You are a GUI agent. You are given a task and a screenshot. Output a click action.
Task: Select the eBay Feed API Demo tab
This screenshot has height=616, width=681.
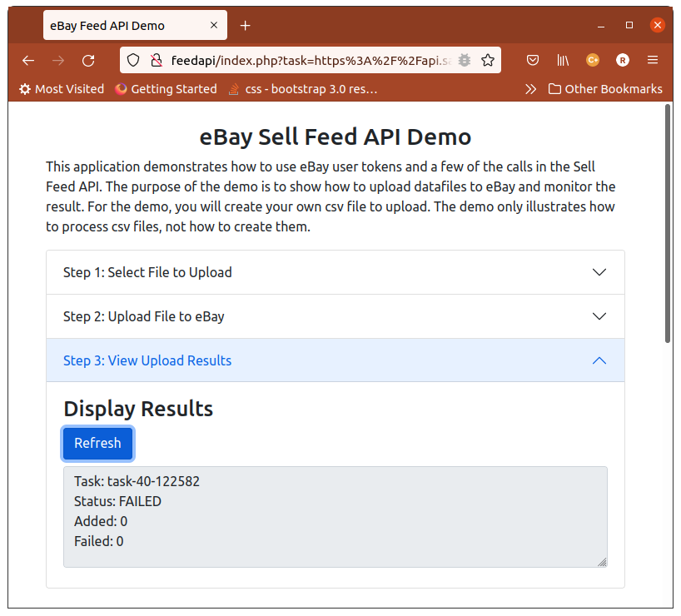135,26
